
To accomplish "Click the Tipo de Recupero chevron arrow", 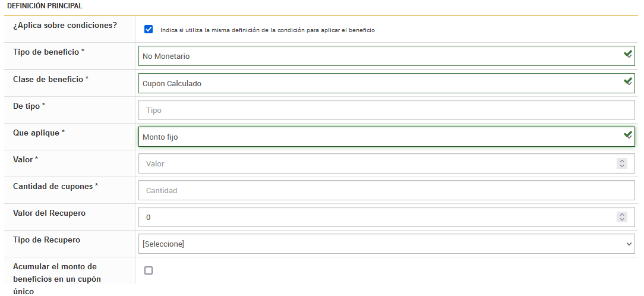I will click(x=629, y=244).
